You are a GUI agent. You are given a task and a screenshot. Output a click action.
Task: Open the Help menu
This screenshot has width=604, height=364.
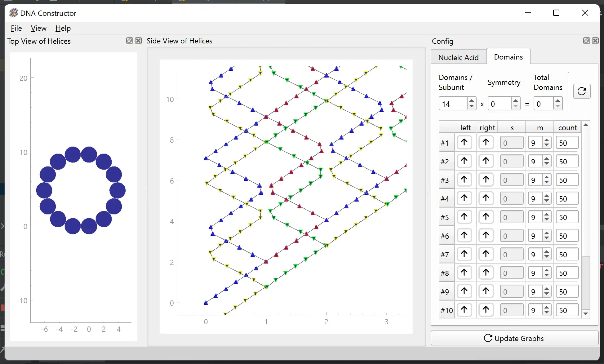(63, 28)
